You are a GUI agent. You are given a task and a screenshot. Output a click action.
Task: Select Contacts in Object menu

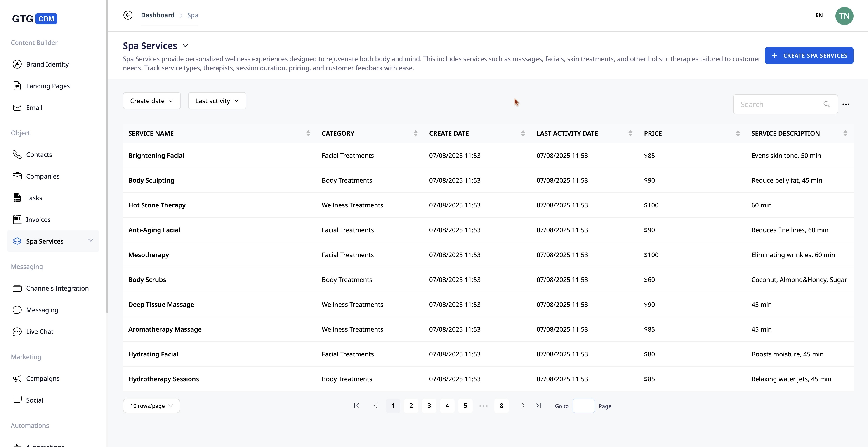39,154
